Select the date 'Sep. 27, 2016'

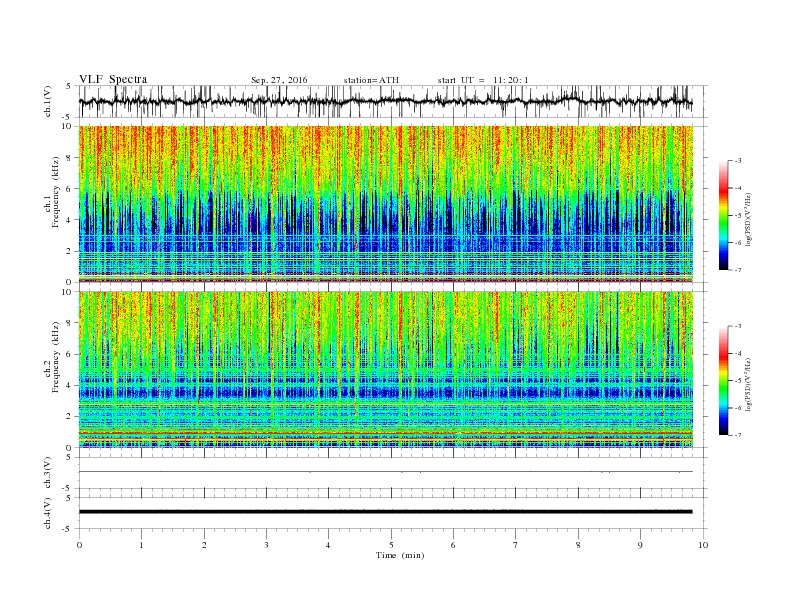coord(279,80)
